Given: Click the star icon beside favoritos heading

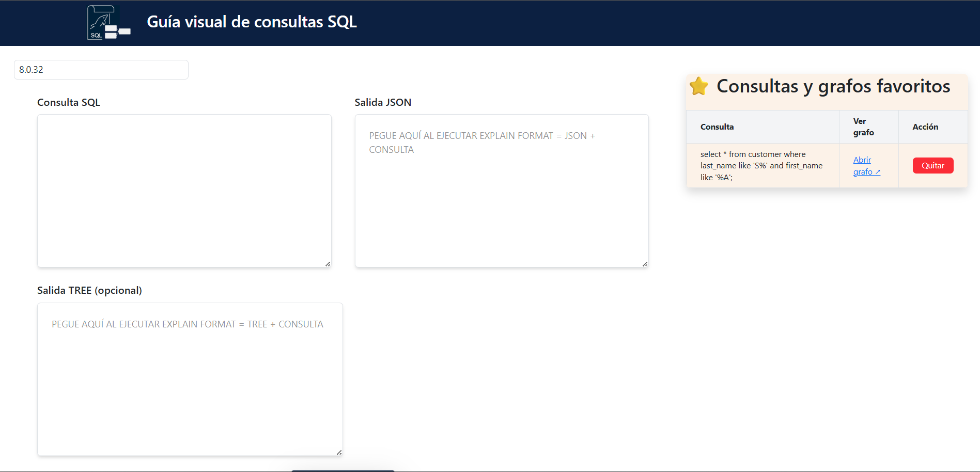Looking at the screenshot, I should click(699, 86).
